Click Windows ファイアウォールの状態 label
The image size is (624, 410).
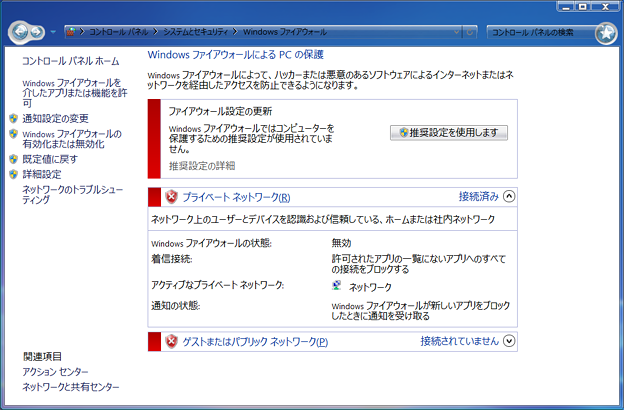pos(211,243)
